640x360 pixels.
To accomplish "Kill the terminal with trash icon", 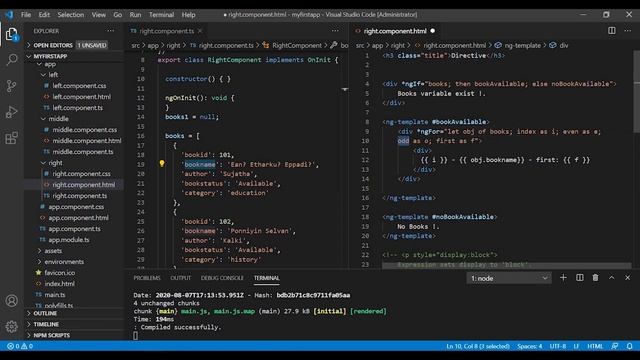I will pyautogui.click(x=596, y=278).
